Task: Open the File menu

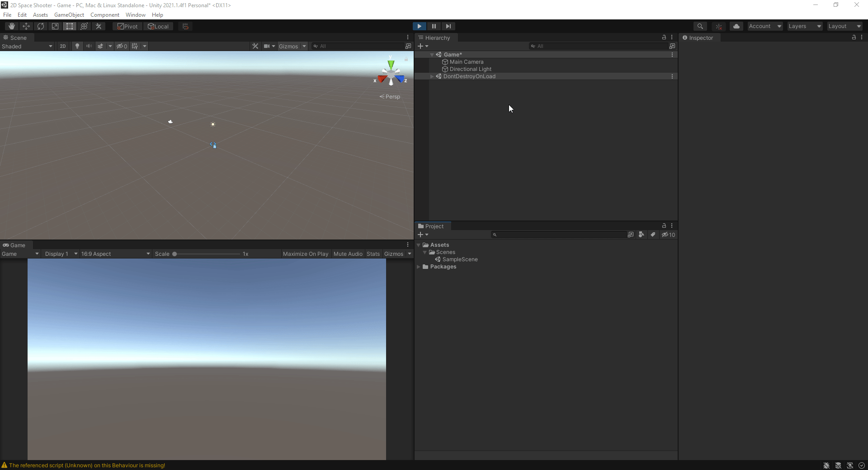Action: pos(7,15)
